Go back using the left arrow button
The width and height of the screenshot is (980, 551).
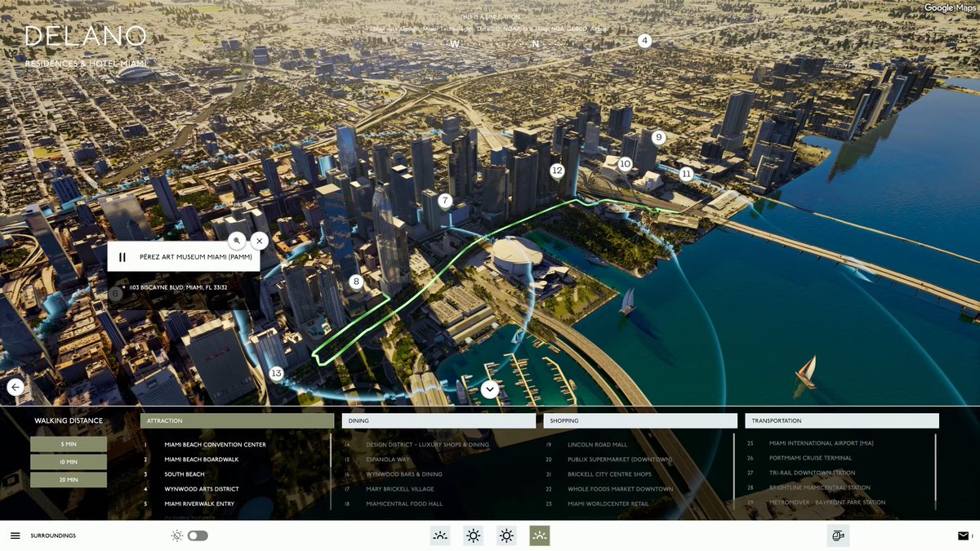coord(16,387)
